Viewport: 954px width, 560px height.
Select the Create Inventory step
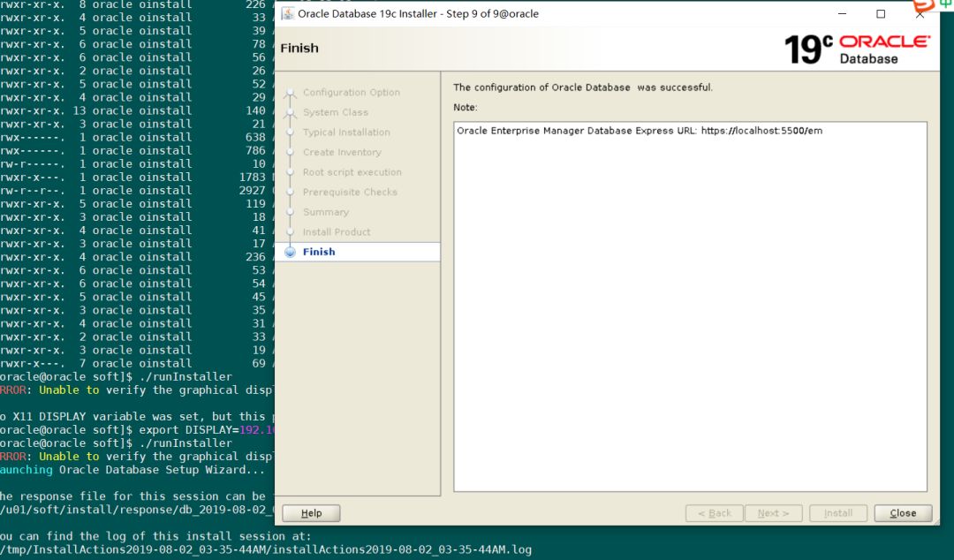tap(342, 152)
